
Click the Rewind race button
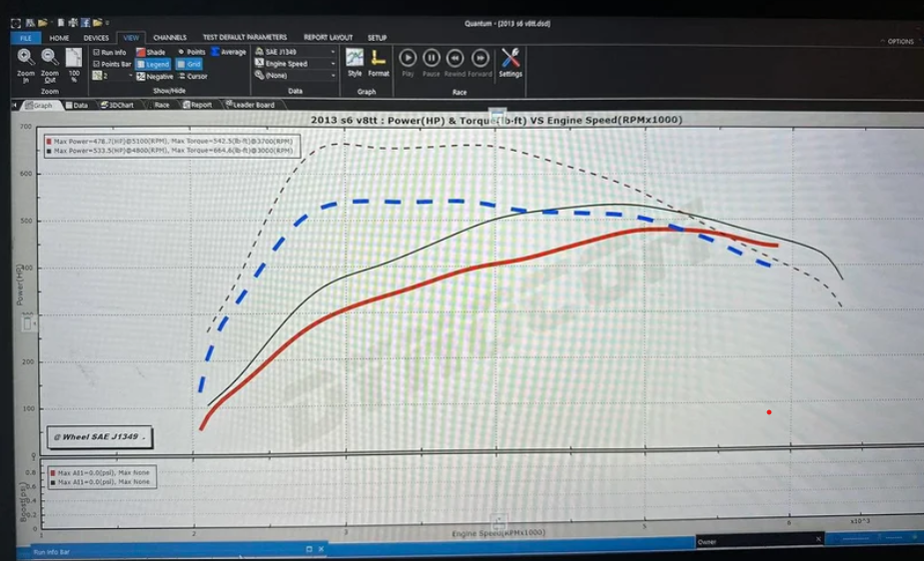pos(455,58)
